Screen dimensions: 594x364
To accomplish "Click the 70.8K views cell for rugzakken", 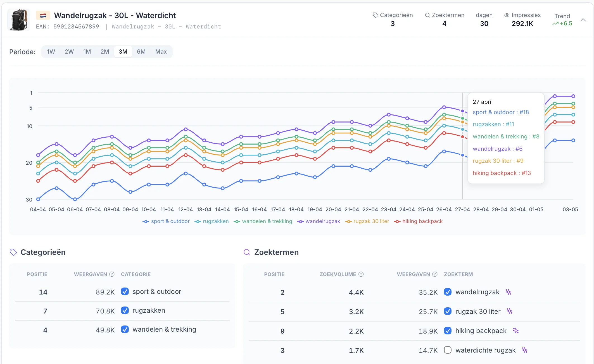I will [105, 311].
